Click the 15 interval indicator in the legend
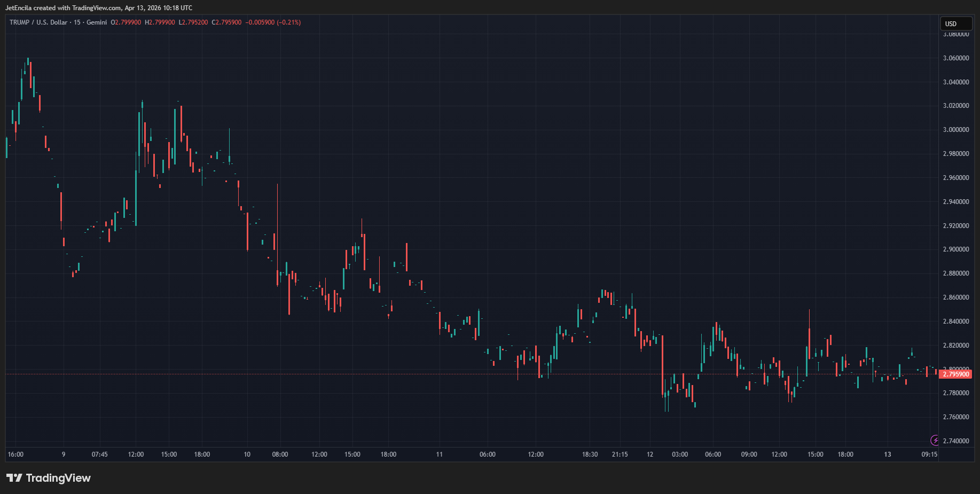980x494 pixels. 77,22
